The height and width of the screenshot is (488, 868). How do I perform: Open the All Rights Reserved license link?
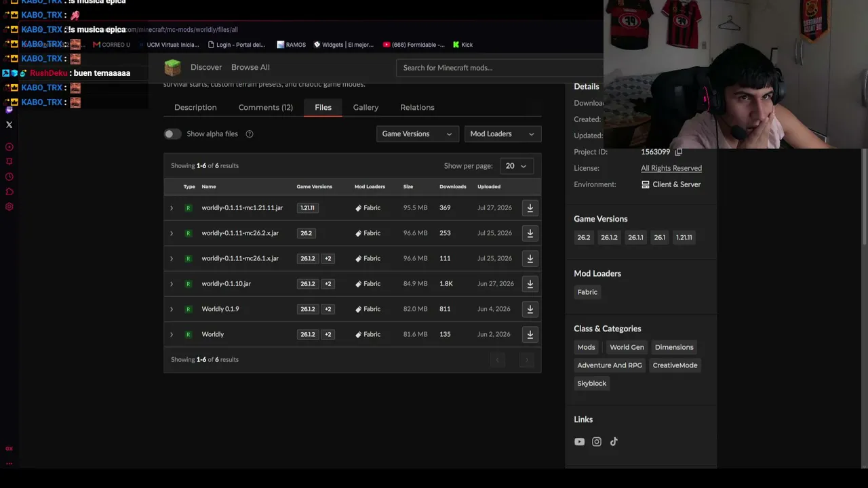[x=671, y=168]
